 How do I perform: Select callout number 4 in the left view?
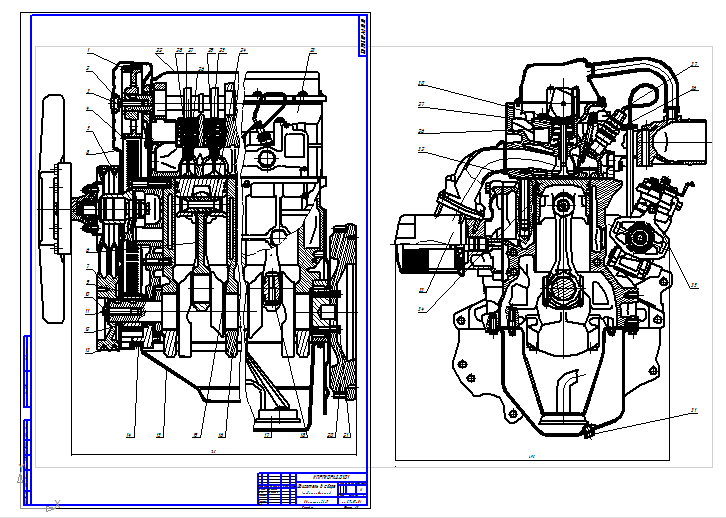click(88, 109)
